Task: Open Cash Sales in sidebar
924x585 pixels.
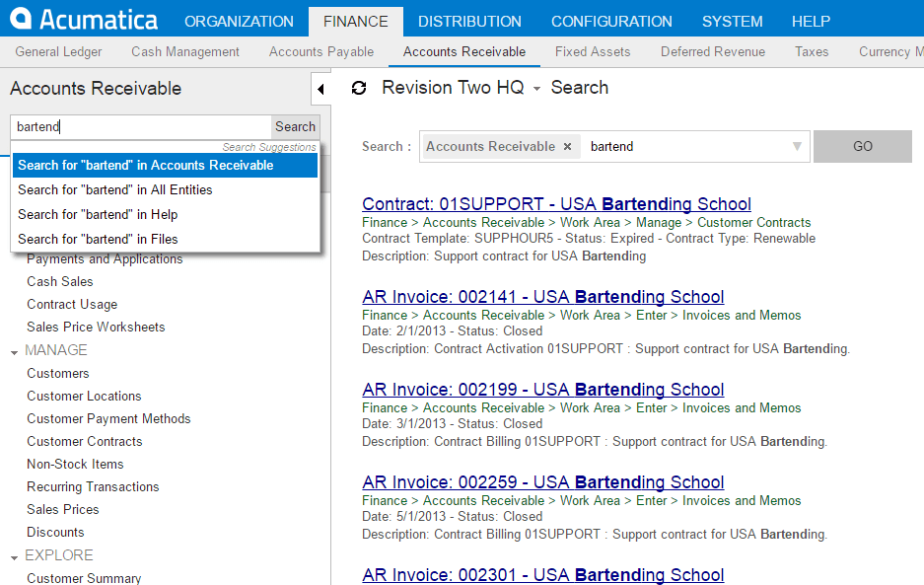Action: pyautogui.click(x=60, y=282)
